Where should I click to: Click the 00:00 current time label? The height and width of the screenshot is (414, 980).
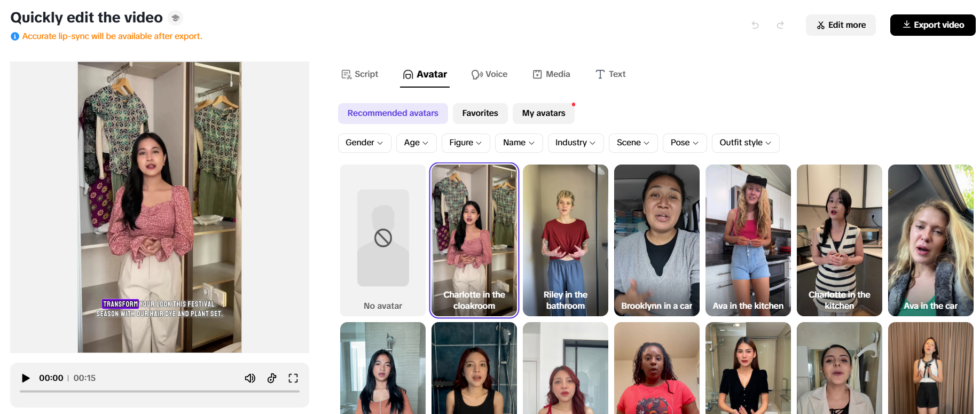51,378
